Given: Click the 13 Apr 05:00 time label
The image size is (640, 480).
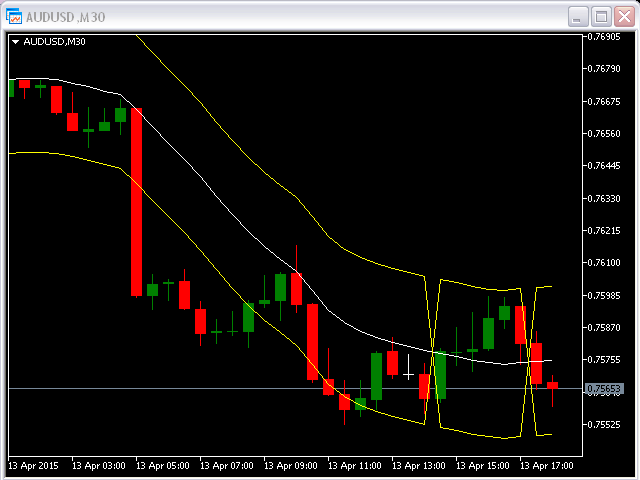Looking at the screenshot, I should coord(163,466).
